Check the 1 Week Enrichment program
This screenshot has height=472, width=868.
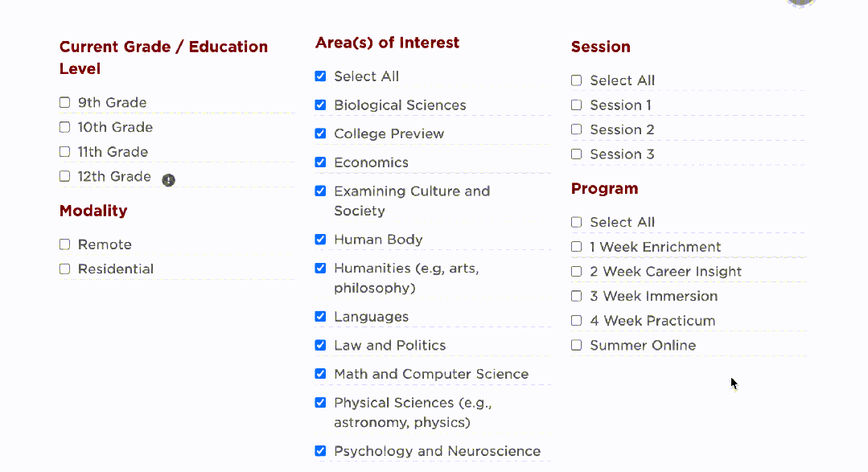pyautogui.click(x=576, y=247)
